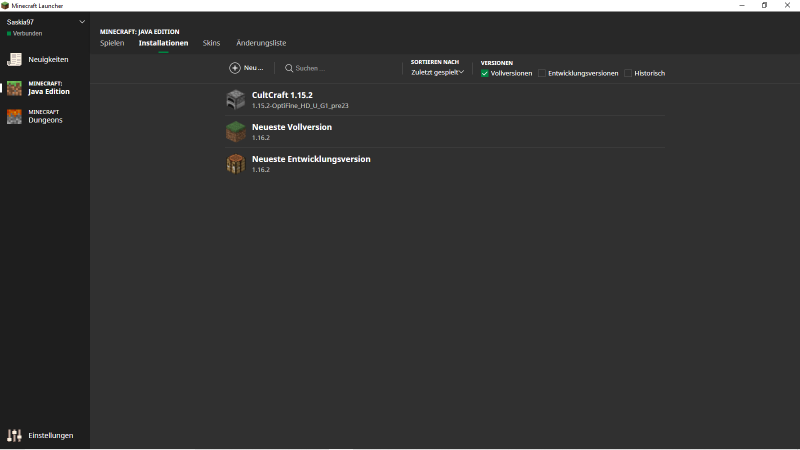Uncheck the Vollversionen checkbox
The image size is (800, 450).
pyautogui.click(x=485, y=73)
